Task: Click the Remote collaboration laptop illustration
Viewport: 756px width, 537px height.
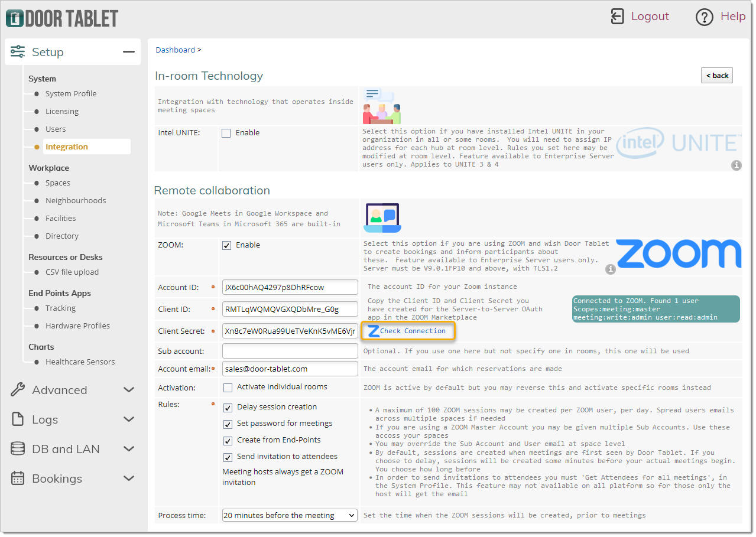Action: [x=382, y=217]
